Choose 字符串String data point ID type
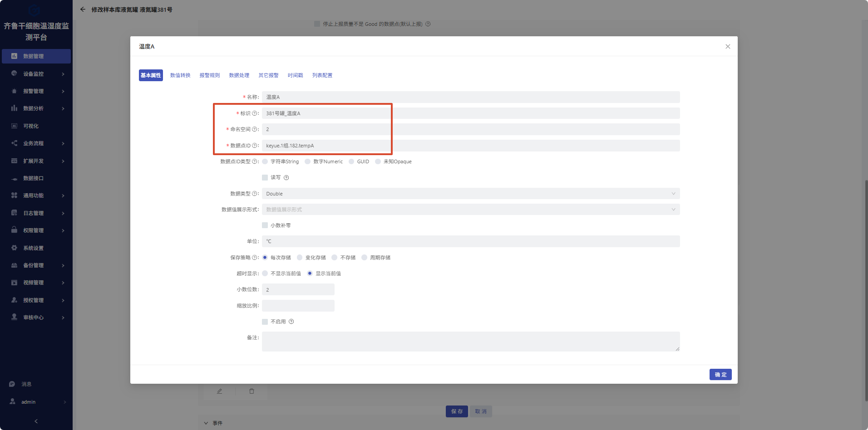The width and height of the screenshot is (868, 430). pyautogui.click(x=265, y=161)
